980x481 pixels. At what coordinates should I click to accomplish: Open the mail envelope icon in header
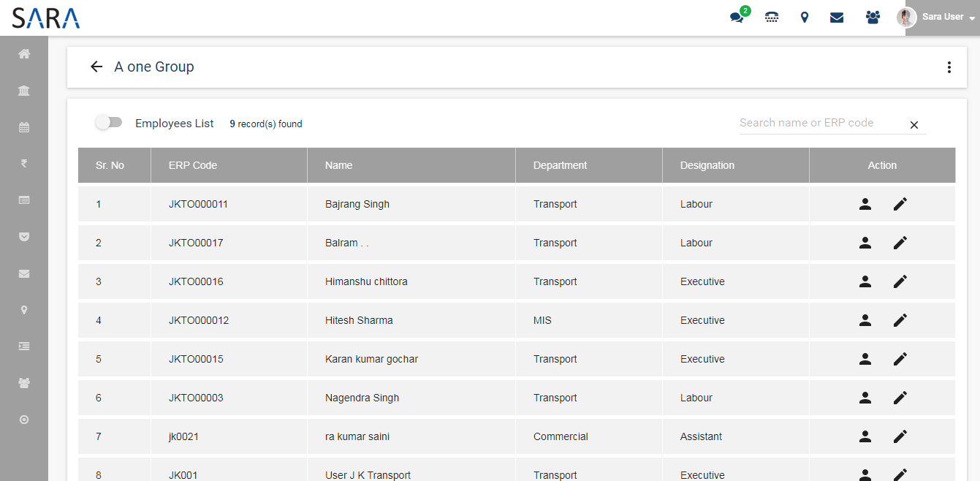837,18
